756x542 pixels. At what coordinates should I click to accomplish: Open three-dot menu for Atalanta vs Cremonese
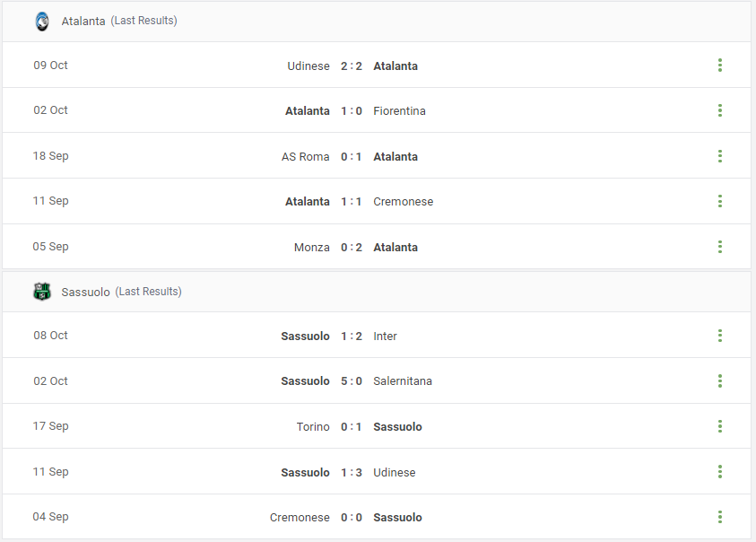point(720,201)
